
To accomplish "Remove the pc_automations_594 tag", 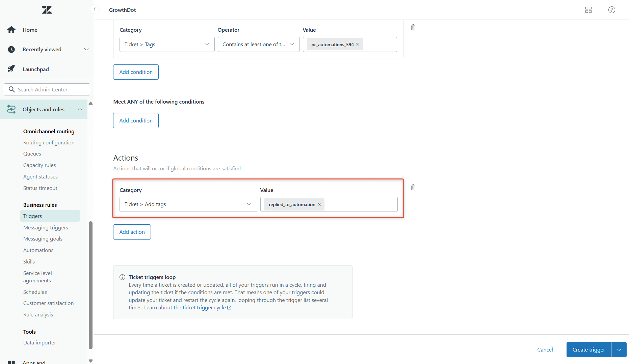I will point(357,44).
